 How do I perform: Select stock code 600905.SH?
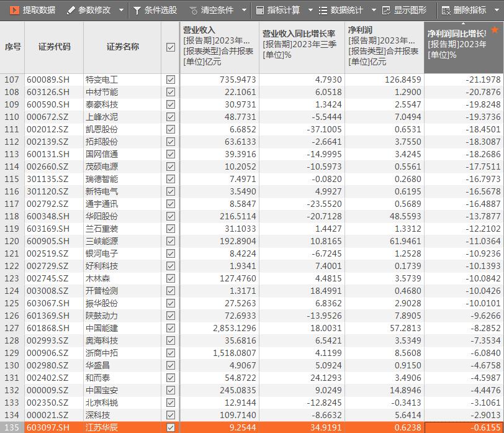pyautogui.click(x=48, y=241)
